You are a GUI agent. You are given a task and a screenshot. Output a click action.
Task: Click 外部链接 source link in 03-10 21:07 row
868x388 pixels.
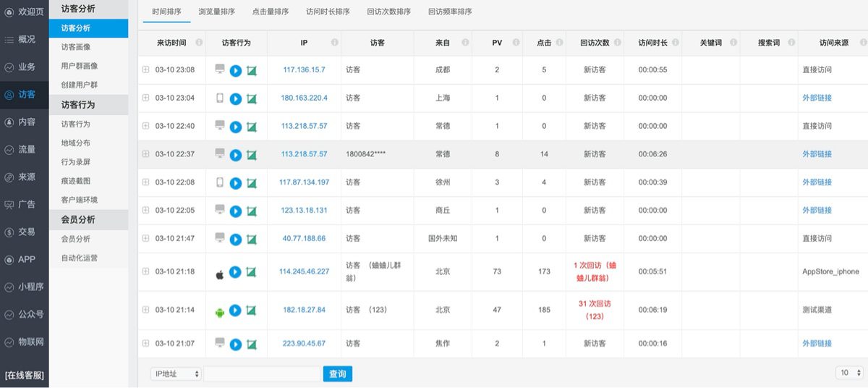pos(817,343)
